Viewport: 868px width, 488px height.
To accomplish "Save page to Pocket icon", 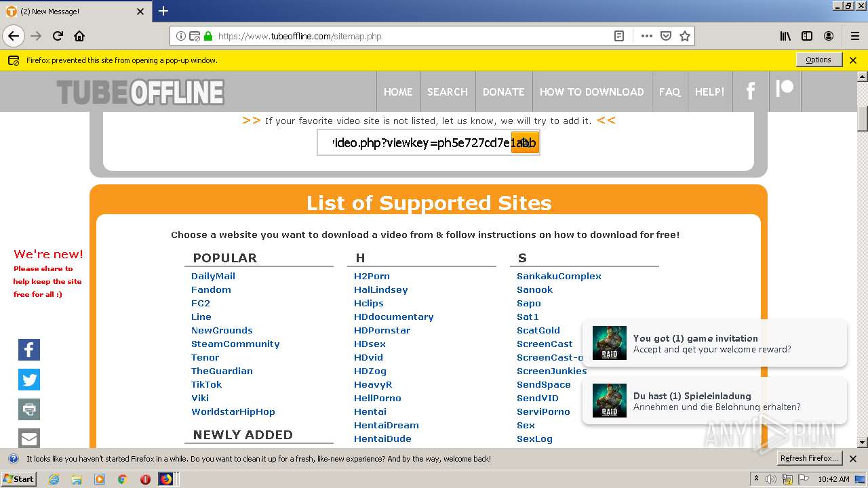I will pyautogui.click(x=666, y=36).
